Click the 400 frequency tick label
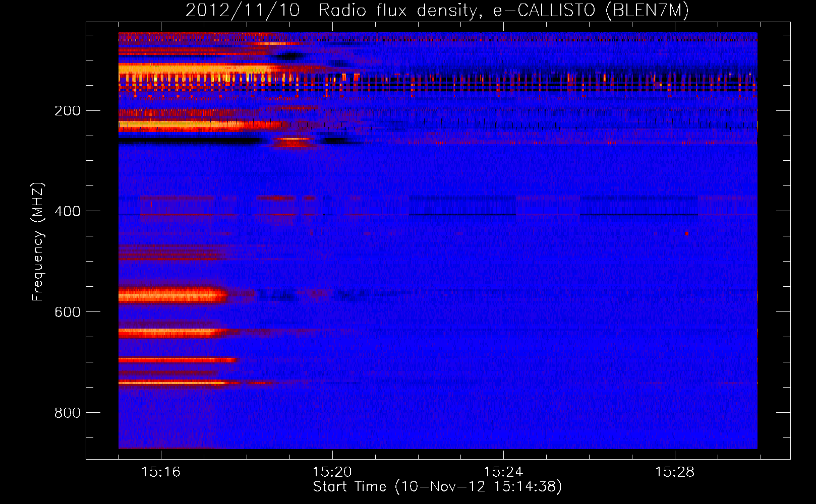 pos(68,211)
